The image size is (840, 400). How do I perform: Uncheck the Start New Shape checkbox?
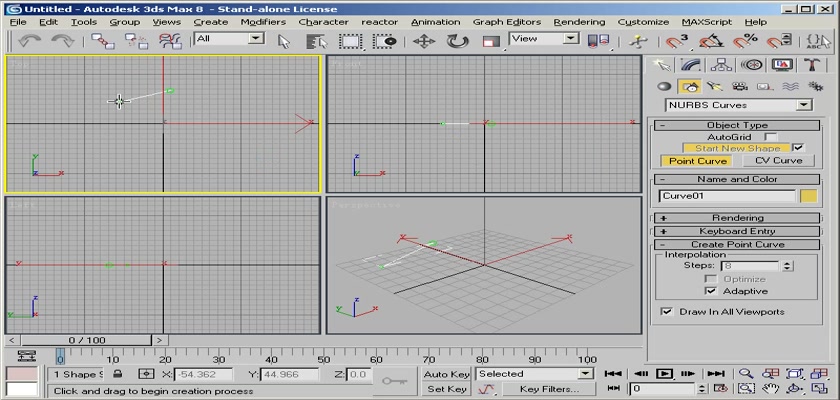click(798, 148)
